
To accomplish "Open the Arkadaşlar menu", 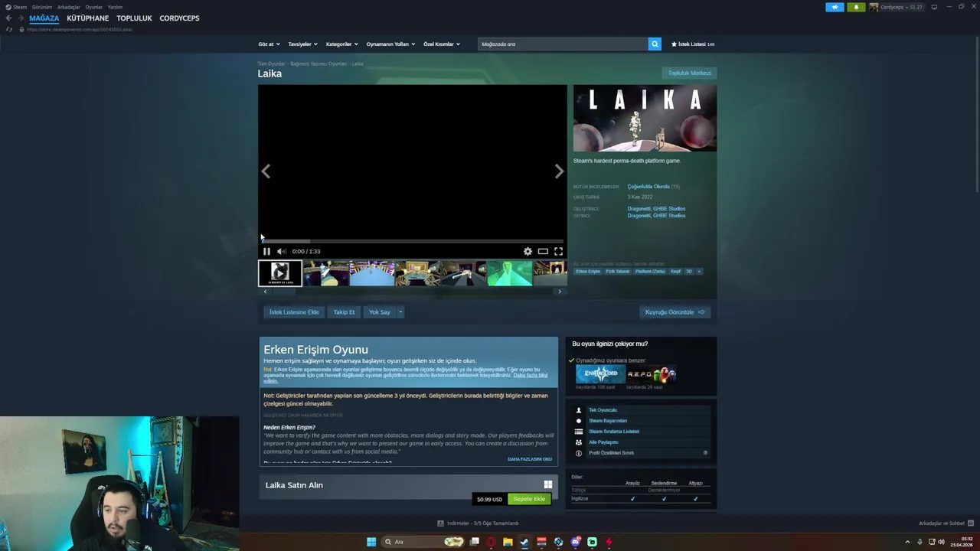I will click(68, 7).
